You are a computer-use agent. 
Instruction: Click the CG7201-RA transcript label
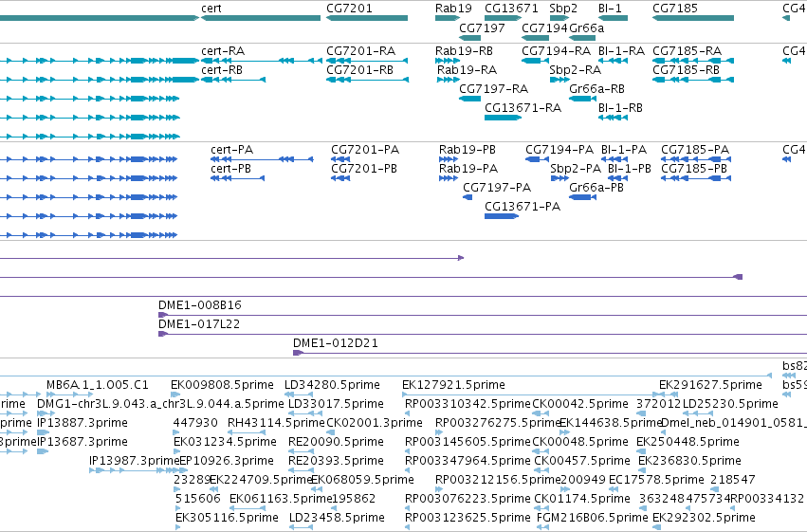360,51
